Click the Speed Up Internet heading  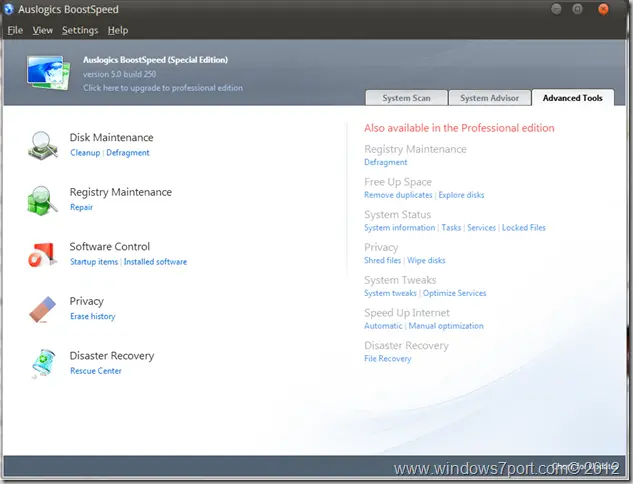407,313
